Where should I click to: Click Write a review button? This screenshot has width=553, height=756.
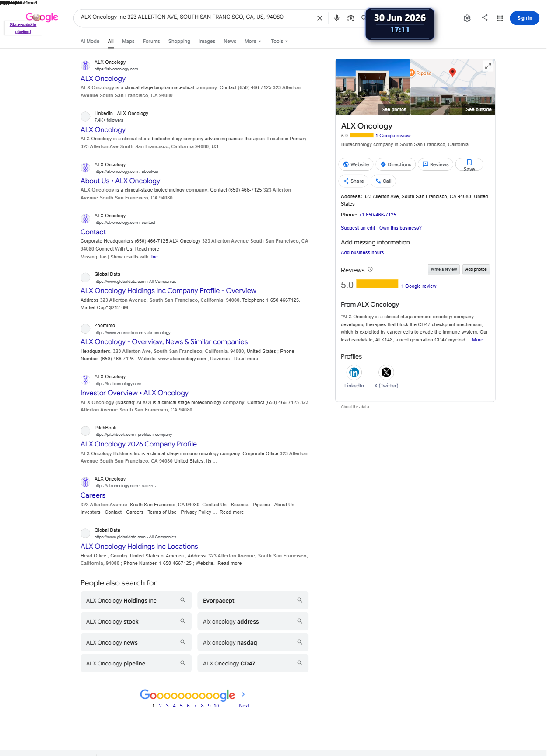(444, 269)
